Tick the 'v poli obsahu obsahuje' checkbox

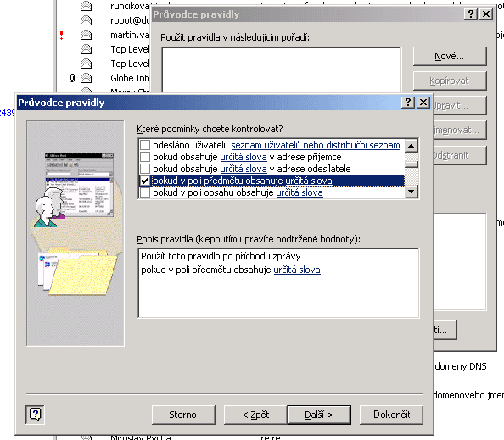[145, 192]
